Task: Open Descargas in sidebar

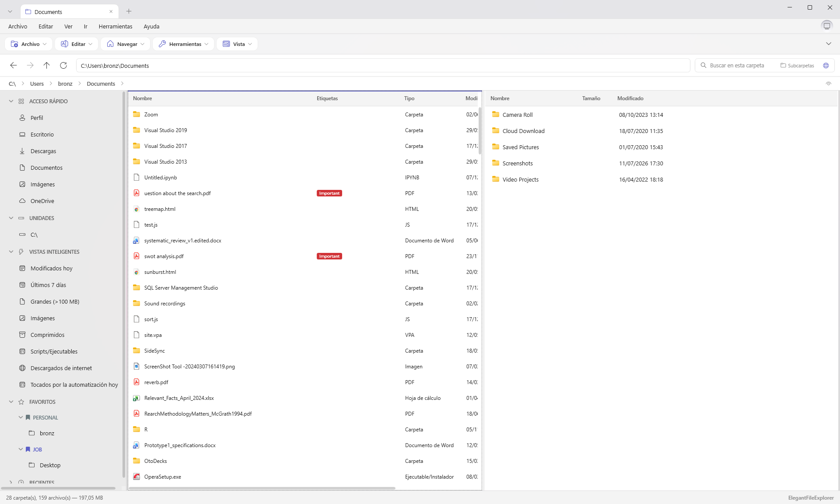Action: pyautogui.click(x=43, y=151)
